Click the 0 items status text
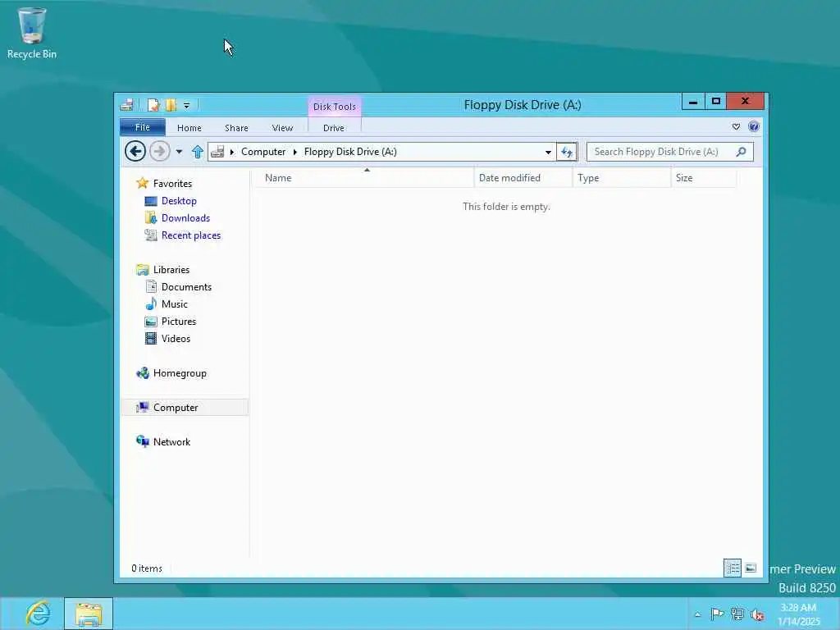The width and height of the screenshot is (840, 630). click(x=147, y=568)
